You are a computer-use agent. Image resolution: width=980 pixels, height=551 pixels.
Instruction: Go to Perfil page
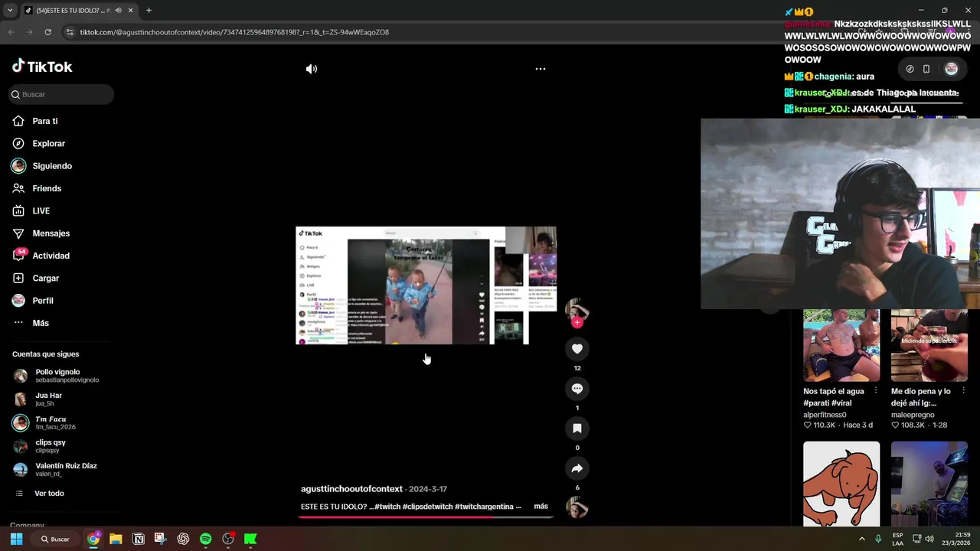click(42, 301)
